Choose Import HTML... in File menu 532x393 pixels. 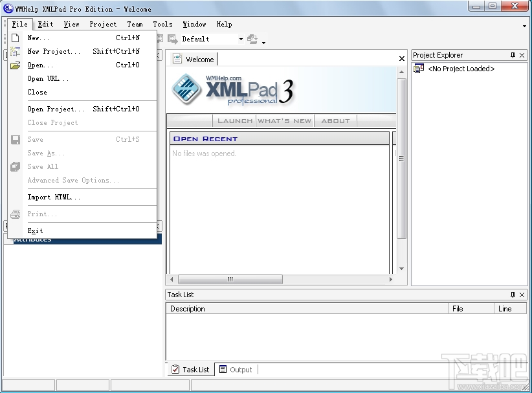point(83,197)
